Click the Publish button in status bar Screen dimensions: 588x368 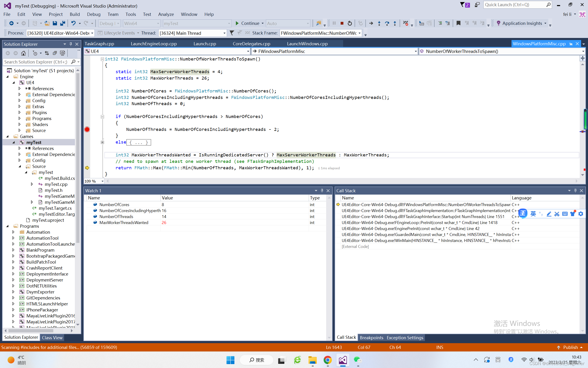pos(570,347)
